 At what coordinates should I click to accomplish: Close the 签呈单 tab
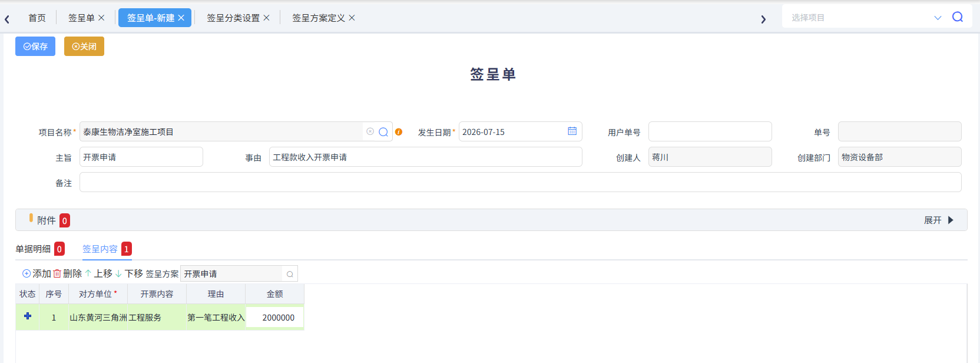[101, 18]
